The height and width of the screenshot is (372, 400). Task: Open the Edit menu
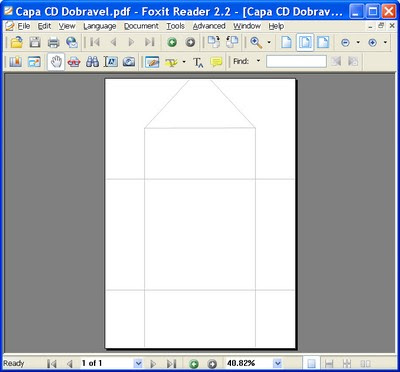tap(44, 26)
